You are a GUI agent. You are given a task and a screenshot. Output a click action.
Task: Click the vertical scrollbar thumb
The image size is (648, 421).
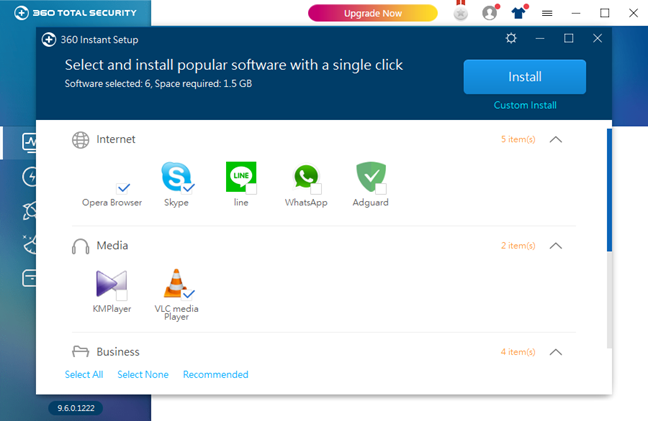click(x=609, y=190)
